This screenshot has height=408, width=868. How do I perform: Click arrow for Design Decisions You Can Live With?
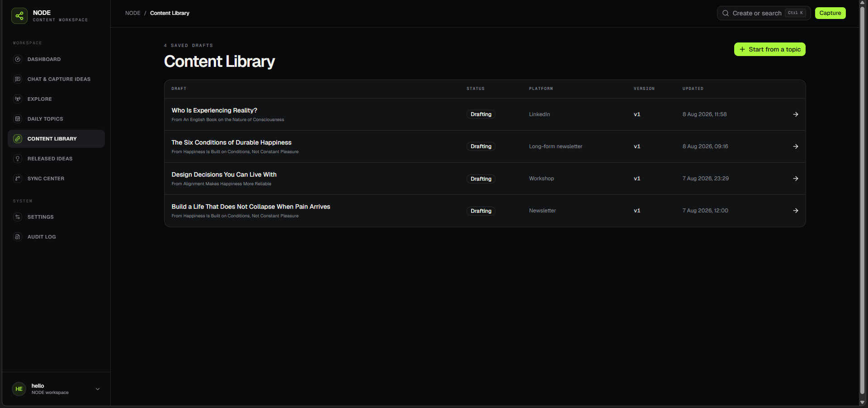(796, 178)
